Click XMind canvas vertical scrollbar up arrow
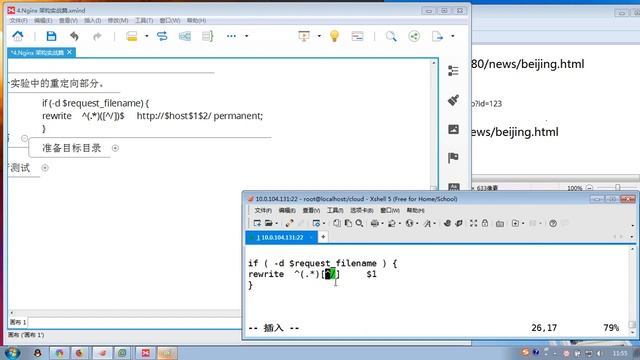This screenshot has width=640, height=360. pos(433,63)
